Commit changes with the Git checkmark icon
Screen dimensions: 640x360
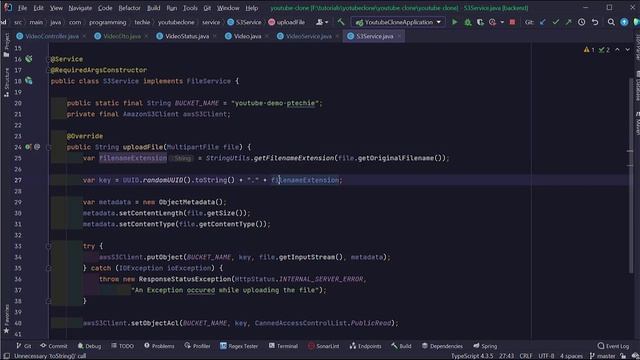pyautogui.click(x=556, y=22)
